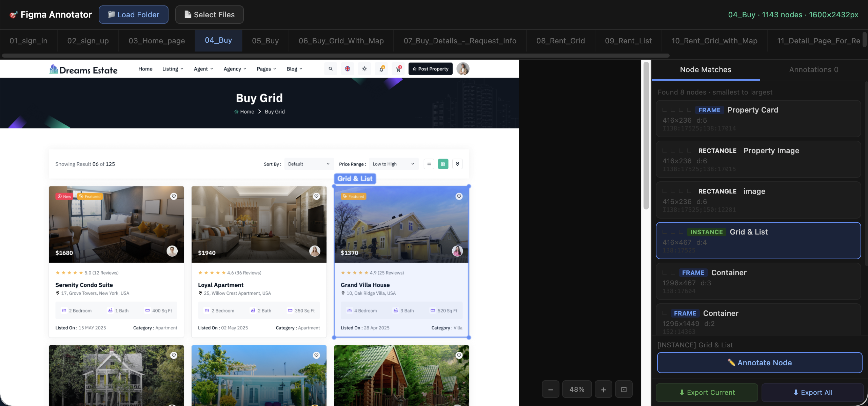Expand the Blog menu
Image resolution: width=868 pixels, height=406 pixels.
(x=294, y=69)
